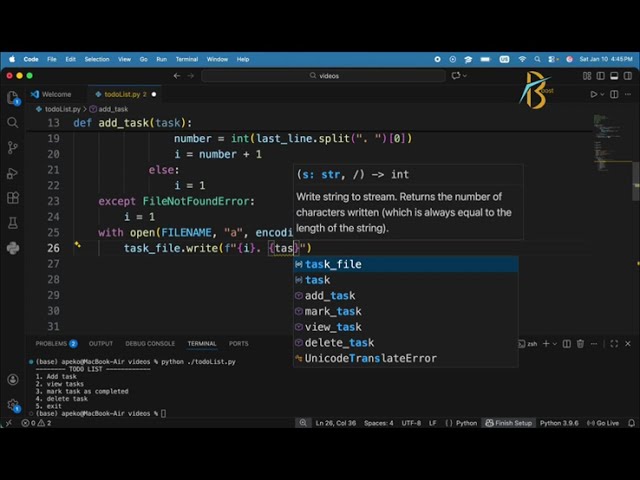
Task: Open the Source Control view
Action: (x=13, y=147)
